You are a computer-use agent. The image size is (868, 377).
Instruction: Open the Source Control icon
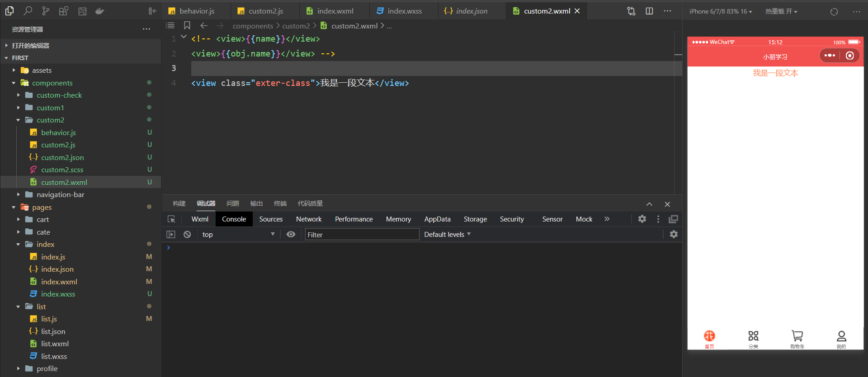pos(46,11)
